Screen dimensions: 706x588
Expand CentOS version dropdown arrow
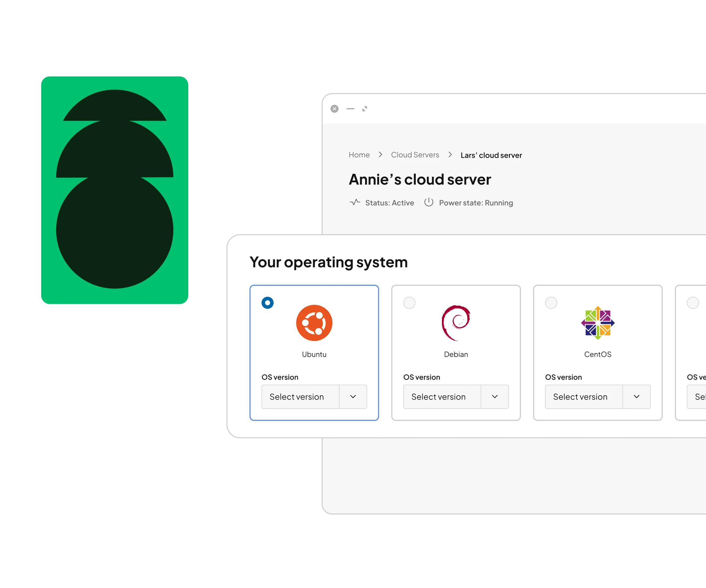[636, 397]
